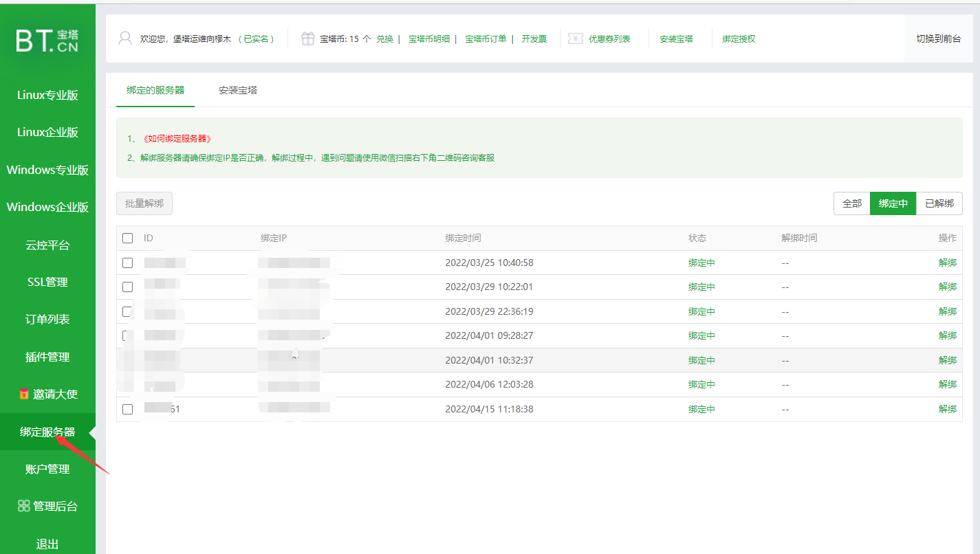The image size is (980, 554).
Task: Toggle the select-all checkbox in table header
Action: pyautogui.click(x=127, y=239)
